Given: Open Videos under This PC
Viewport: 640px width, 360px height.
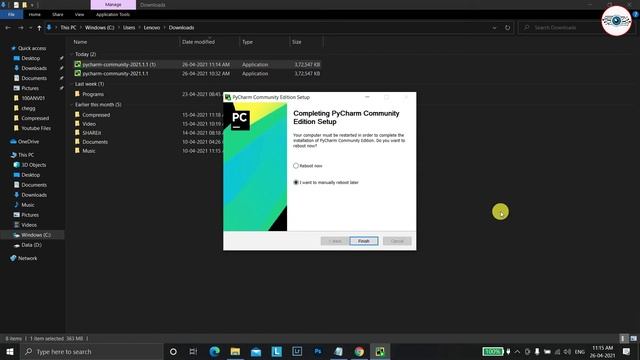Looking at the screenshot, I should tap(29, 225).
